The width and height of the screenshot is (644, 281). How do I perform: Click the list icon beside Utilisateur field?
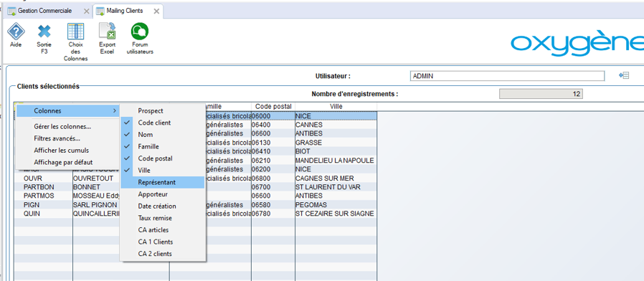[x=624, y=75]
